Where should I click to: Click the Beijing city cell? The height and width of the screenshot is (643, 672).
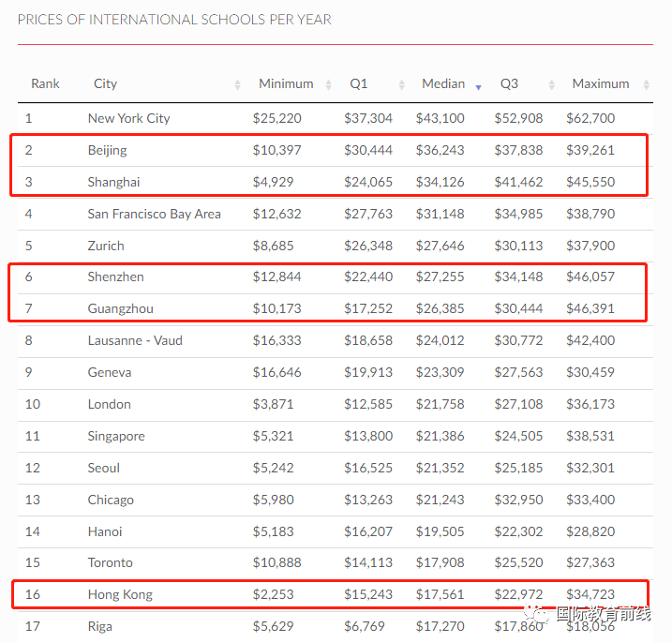(x=107, y=151)
